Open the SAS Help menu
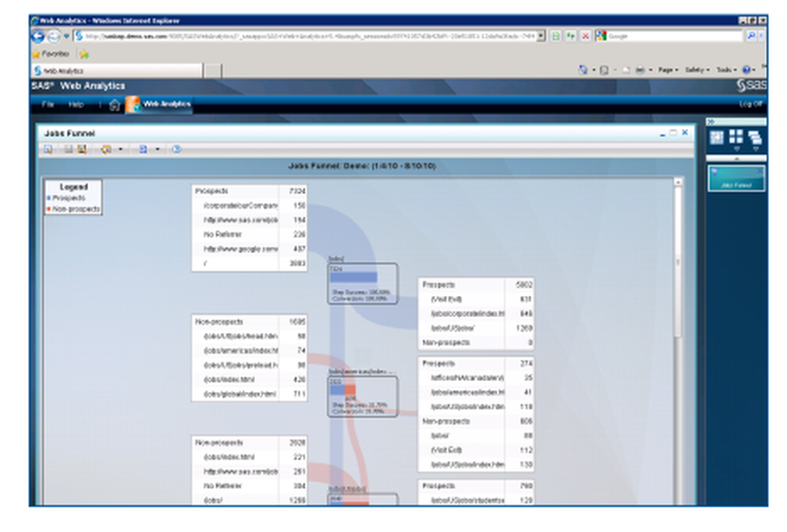This screenshot has height=532, width=787. pyautogui.click(x=76, y=105)
